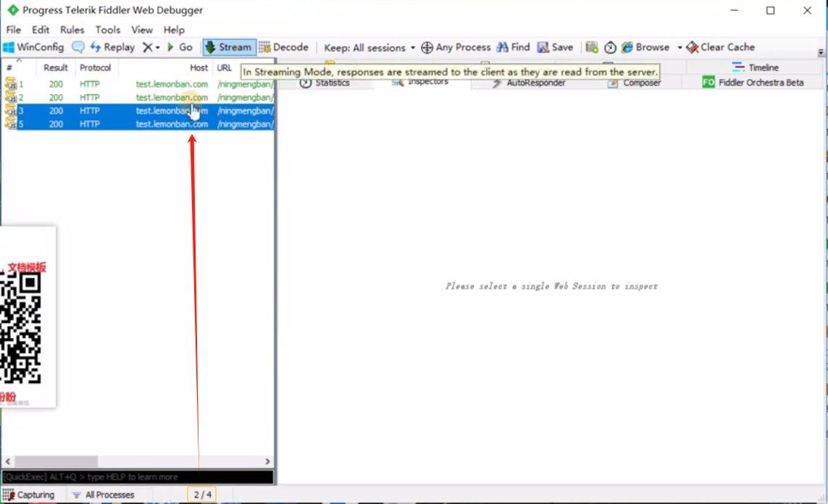
Task: Select session row number 3
Action: click(x=138, y=111)
